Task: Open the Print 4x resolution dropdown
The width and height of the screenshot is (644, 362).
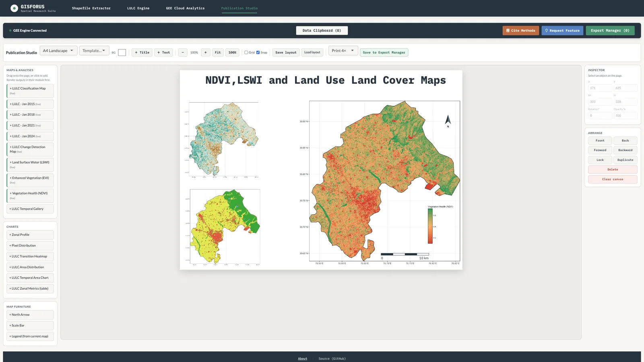Action: (343, 51)
